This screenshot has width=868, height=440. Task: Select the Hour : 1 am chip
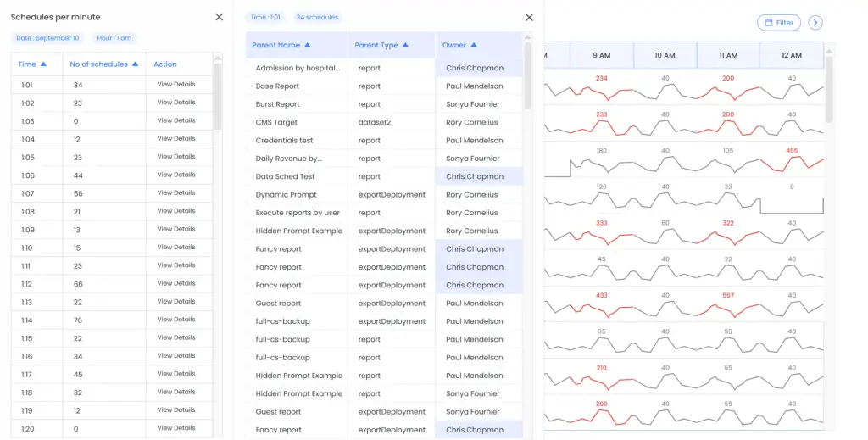(114, 38)
